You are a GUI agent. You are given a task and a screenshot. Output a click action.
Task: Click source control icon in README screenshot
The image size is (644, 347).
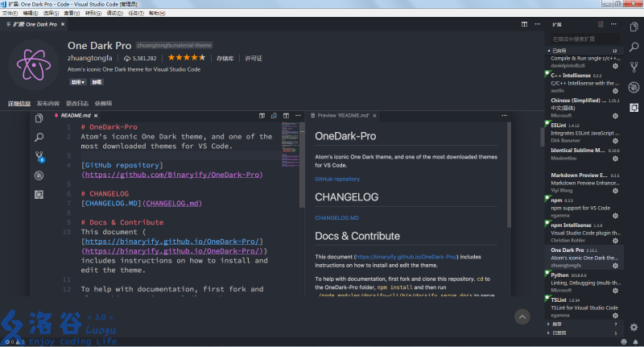39,156
